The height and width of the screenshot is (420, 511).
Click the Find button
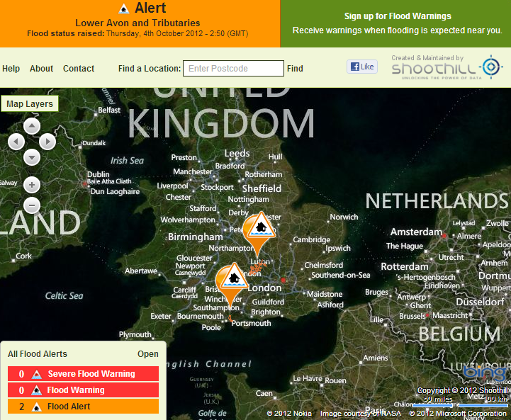pos(295,69)
